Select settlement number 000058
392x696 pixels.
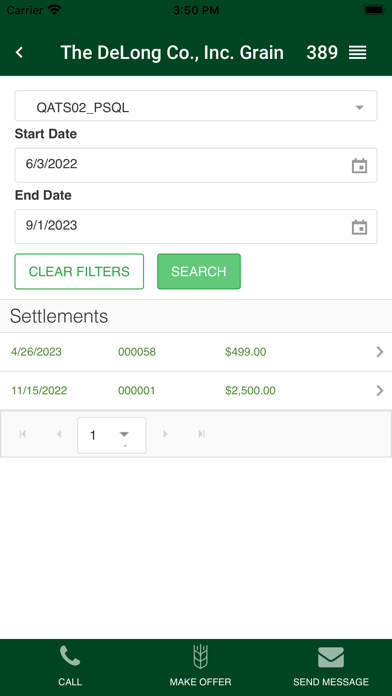tap(137, 352)
